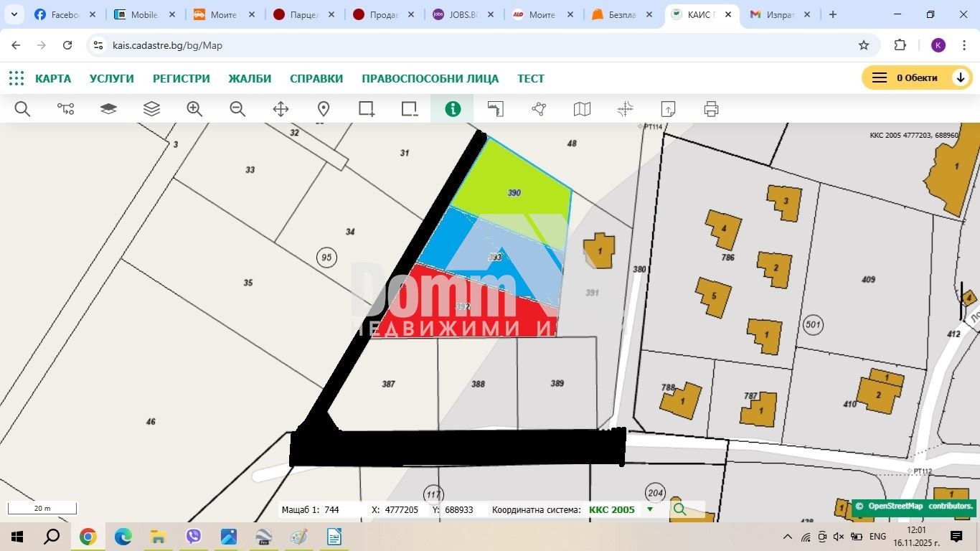This screenshot has height=551, width=980.
Task: Toggle the add rectangle selection tool
Action: 367,109
